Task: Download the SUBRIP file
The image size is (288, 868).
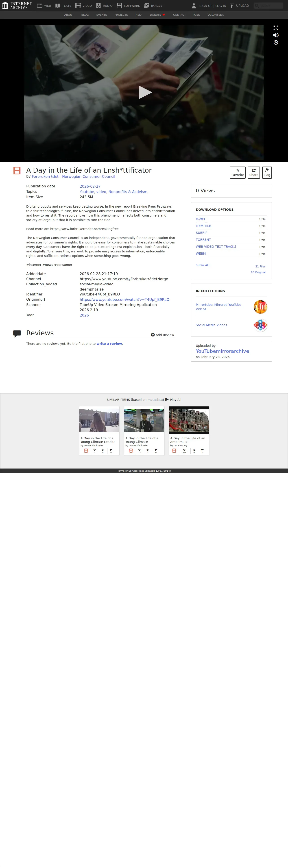Action: 202,233
